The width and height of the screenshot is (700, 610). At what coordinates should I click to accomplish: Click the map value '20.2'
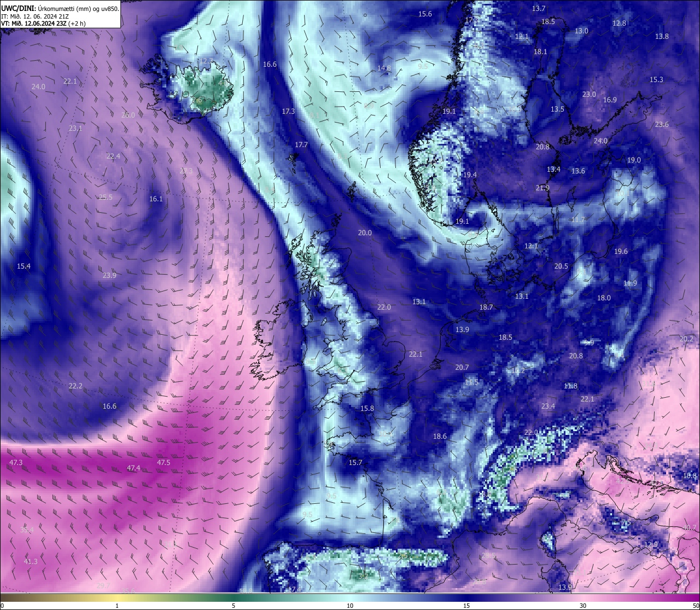click(x=686, y=339)
